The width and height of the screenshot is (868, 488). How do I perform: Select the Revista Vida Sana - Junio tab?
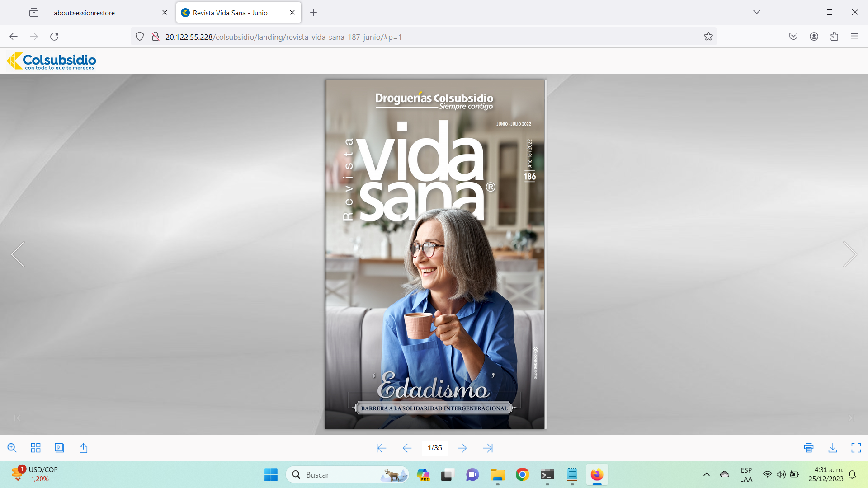(x=239, y=13)
